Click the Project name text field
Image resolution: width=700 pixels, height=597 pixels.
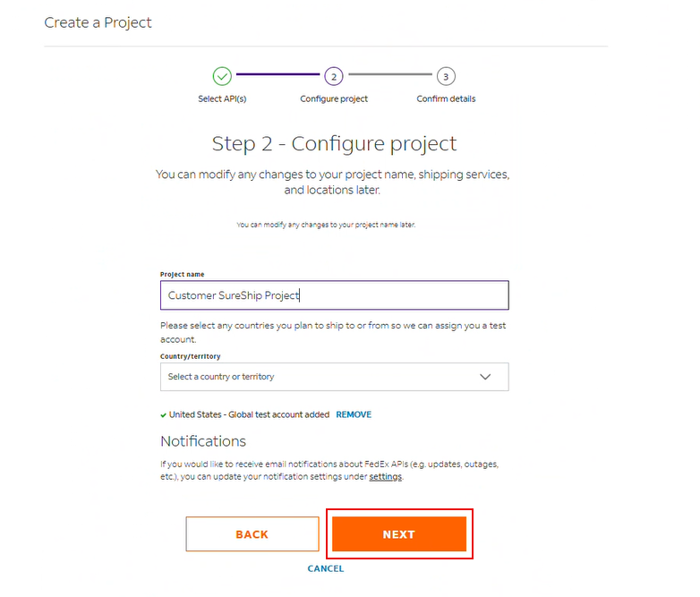pyautogui.click(x=334, y=295)
